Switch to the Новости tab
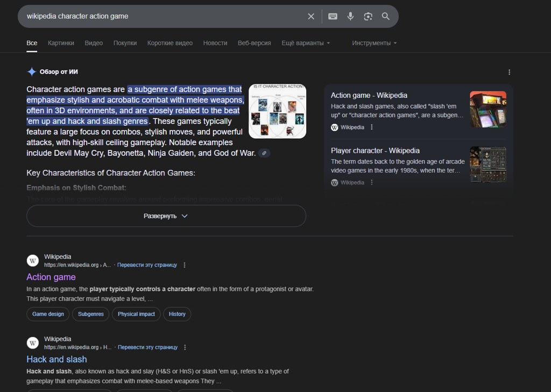 (x=215, y=43)
